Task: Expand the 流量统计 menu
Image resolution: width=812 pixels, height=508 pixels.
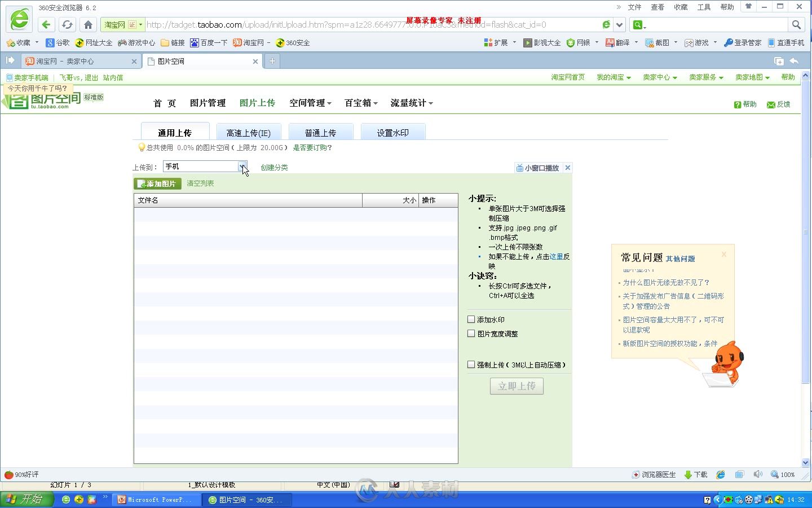Action: [412, 103]
